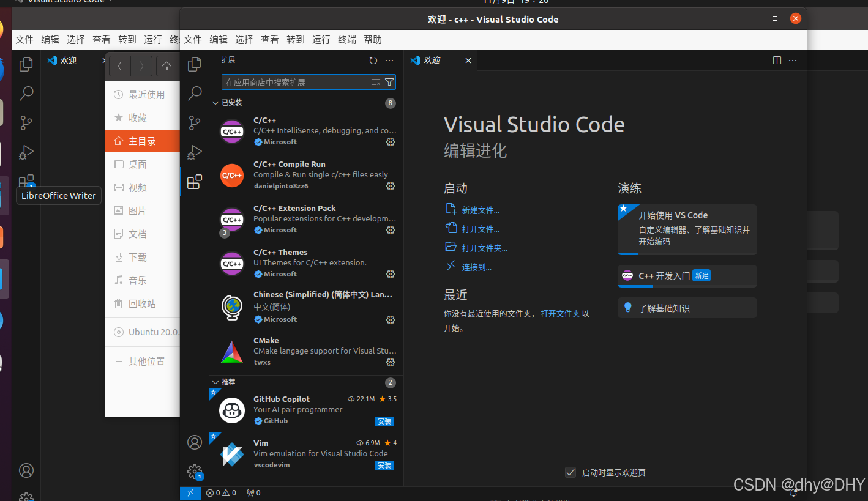Select 其他位置 in file dialog sidebar
The height and width of the screenshot is (501, 868).
point(143,362)
